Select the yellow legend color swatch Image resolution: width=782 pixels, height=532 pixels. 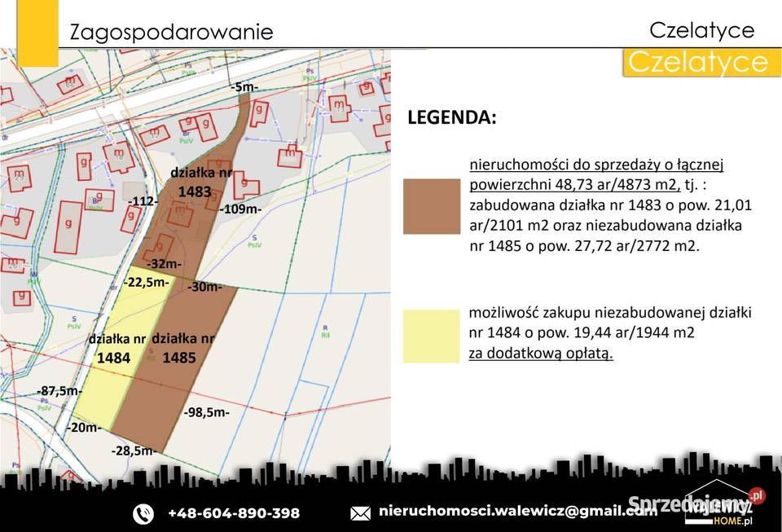point(431,336)
